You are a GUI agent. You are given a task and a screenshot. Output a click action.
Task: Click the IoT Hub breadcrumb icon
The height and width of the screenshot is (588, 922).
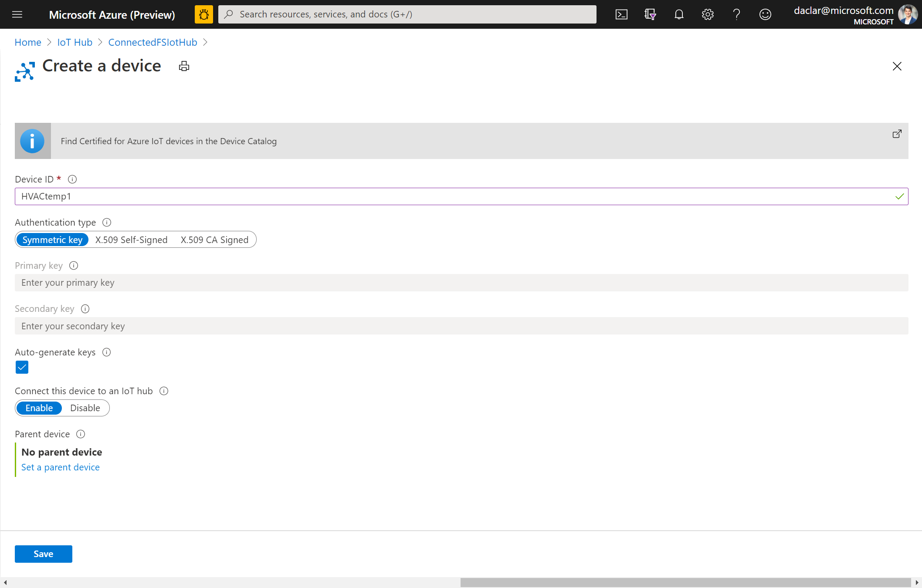[75, 42]
